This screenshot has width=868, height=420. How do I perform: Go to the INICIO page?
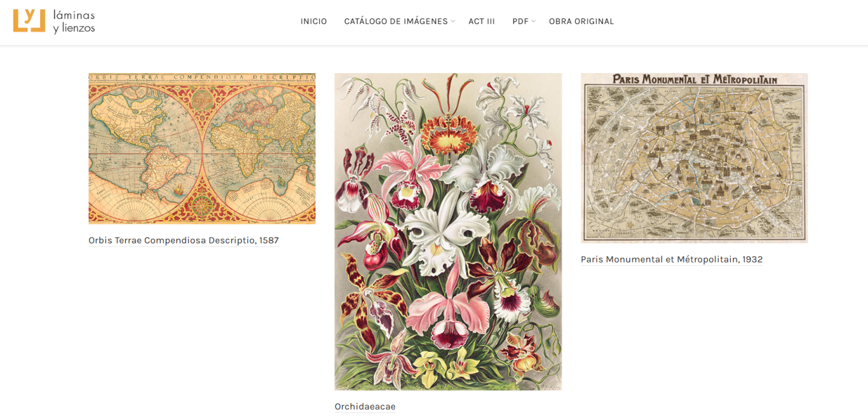point(314,21)
